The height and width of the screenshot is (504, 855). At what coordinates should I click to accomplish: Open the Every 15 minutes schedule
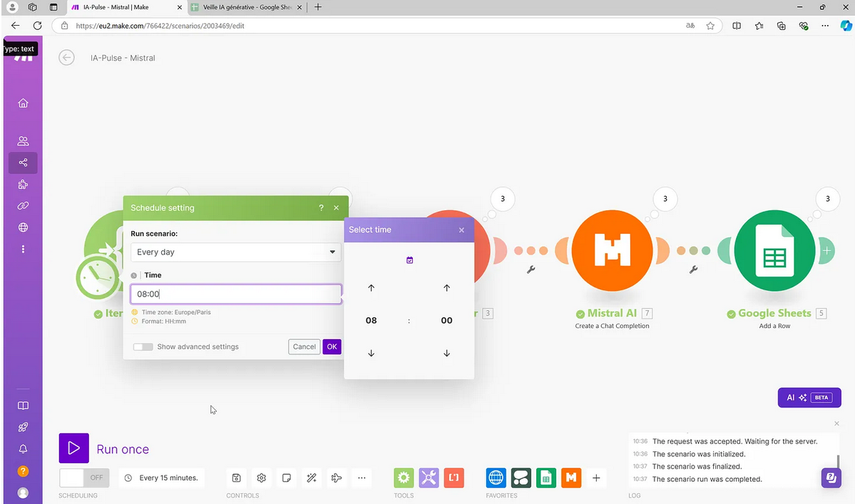tap(162, 478)
